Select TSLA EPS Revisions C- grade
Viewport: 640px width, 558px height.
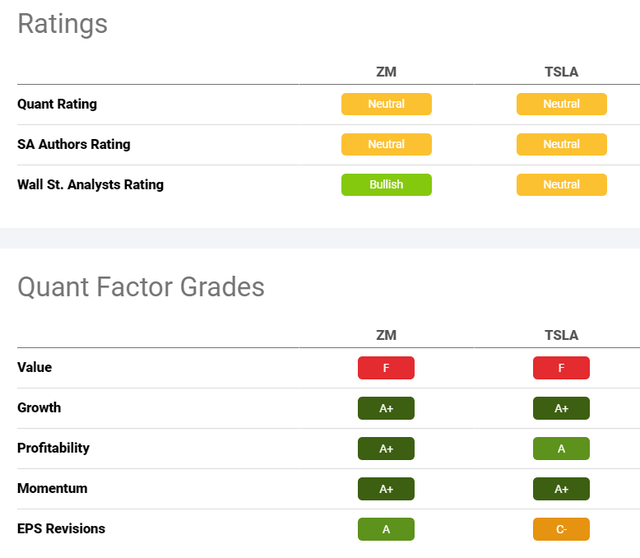(561, 529)
